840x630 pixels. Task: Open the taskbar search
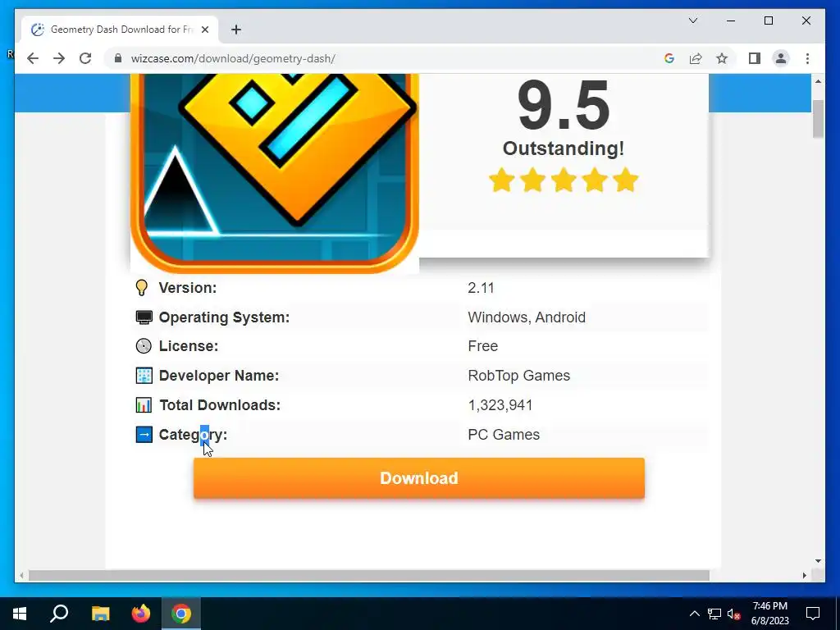[59, 614]
